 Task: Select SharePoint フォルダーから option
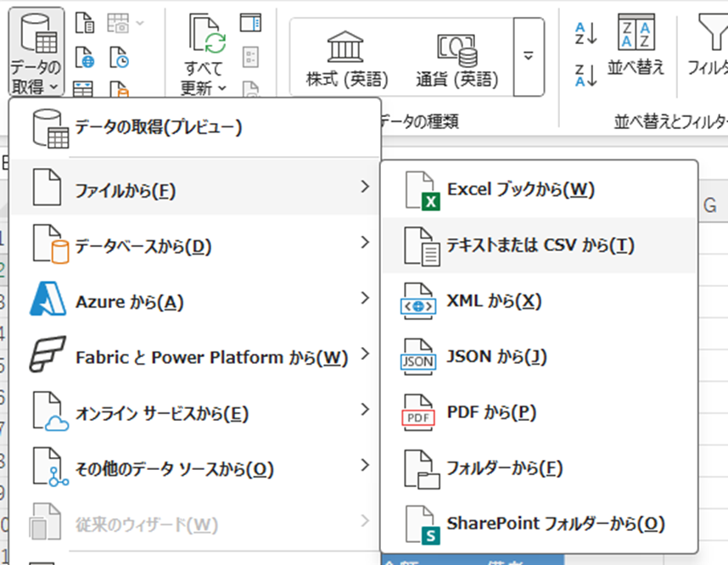pyautogui.click(x=555, y=523)
